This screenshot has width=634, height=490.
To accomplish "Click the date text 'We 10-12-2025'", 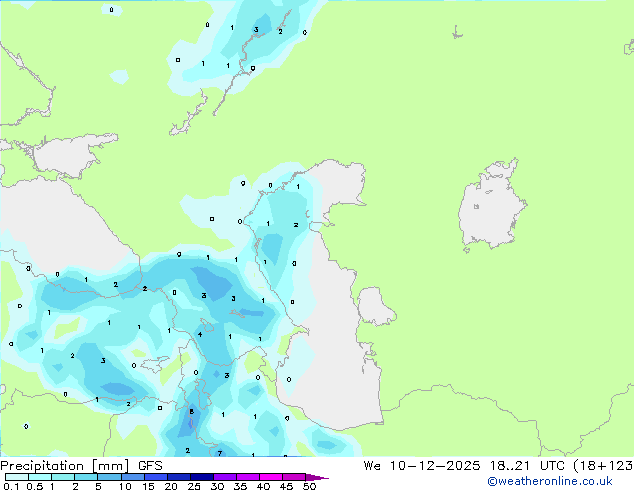I will click(x=422, y=466).
